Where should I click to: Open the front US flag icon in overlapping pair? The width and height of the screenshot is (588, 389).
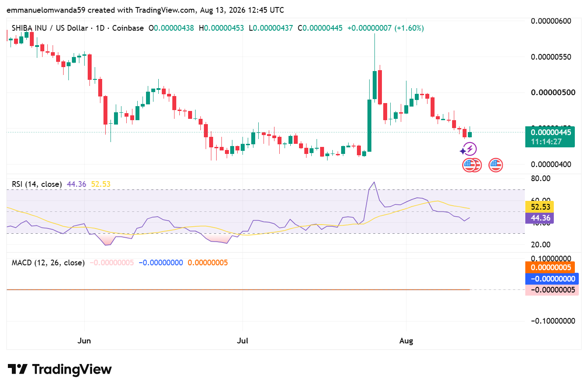(469, 165)
